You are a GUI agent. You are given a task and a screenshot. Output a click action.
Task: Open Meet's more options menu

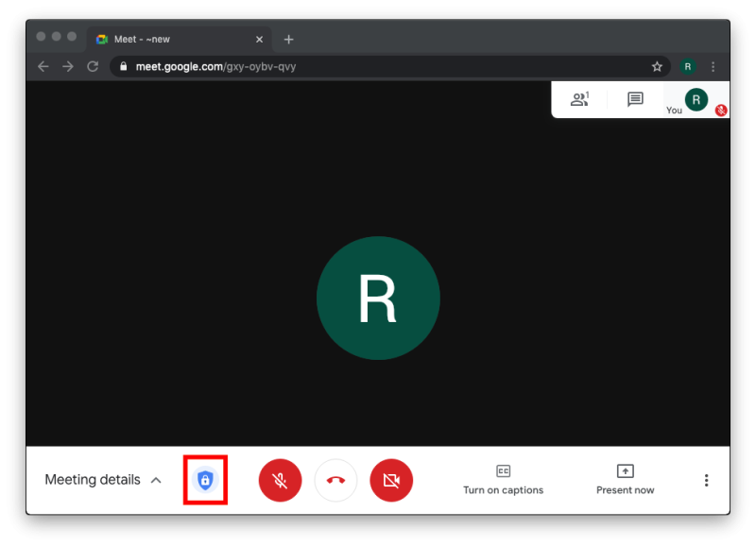706,480
